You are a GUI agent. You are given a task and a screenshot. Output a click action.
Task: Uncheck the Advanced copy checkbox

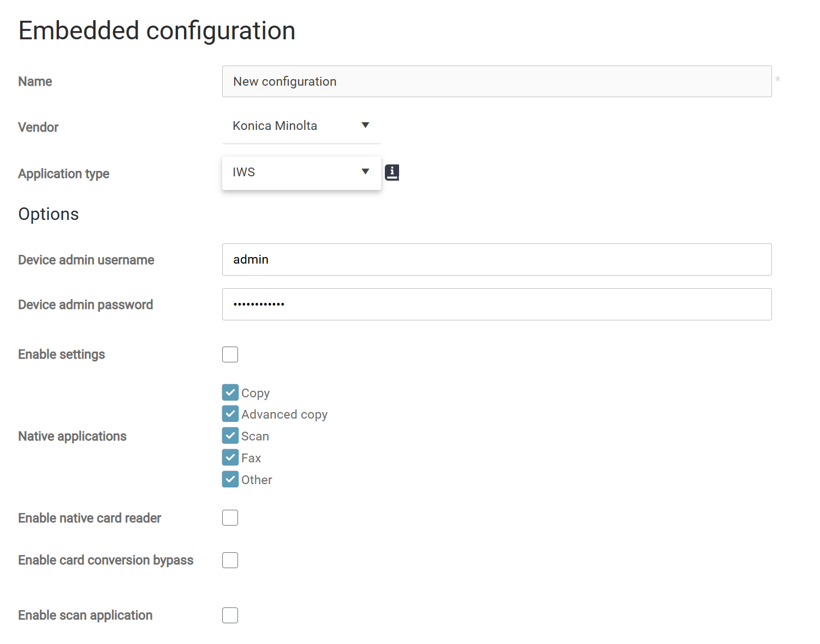click(x=230, y=414)
